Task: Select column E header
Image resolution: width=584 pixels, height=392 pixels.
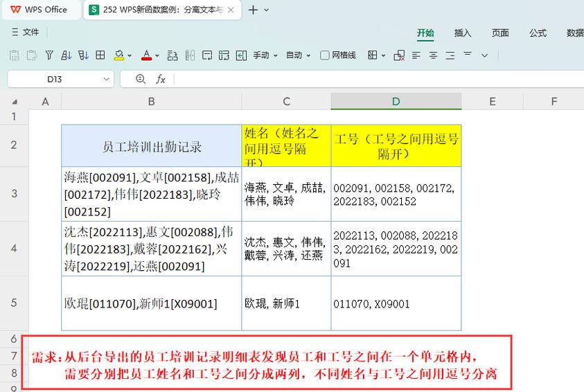Action: pos(493,101)
